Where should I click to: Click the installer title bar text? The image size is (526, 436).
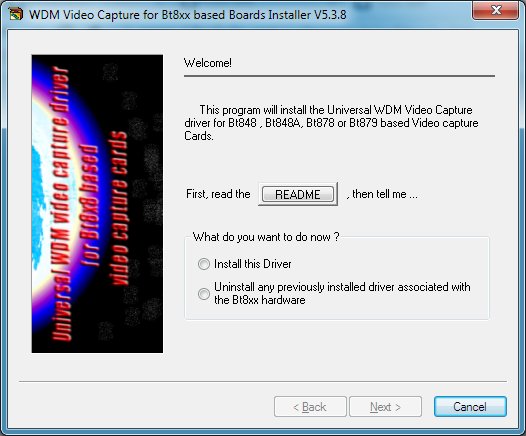(188, 15)
